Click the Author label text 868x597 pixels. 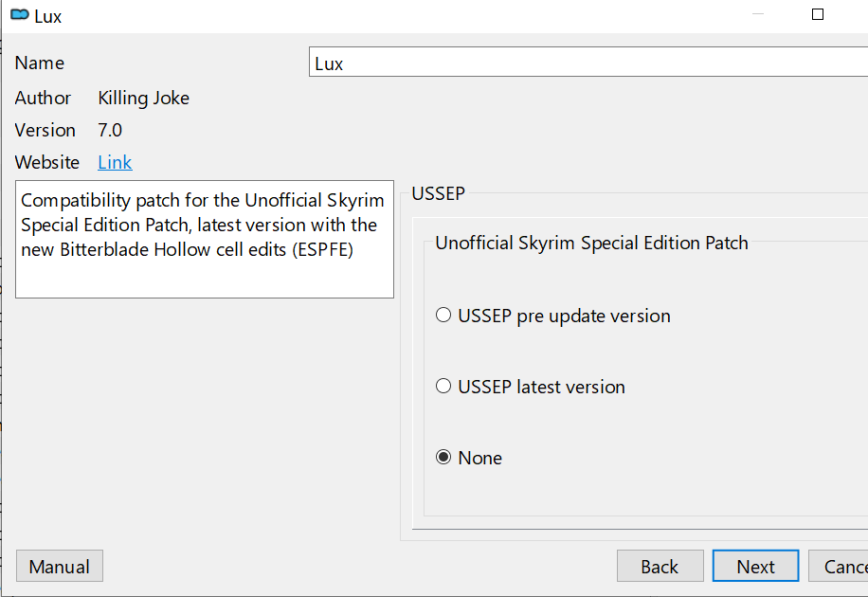(43, 98)
